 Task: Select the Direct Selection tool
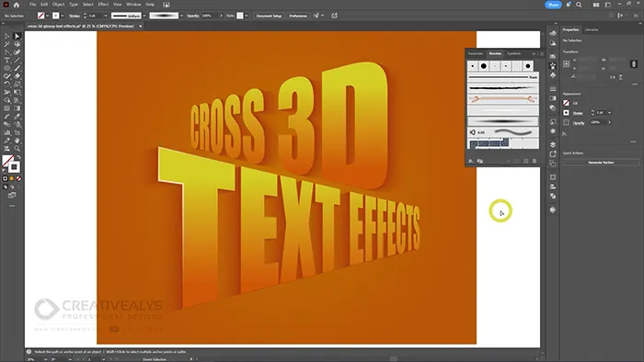17,36
